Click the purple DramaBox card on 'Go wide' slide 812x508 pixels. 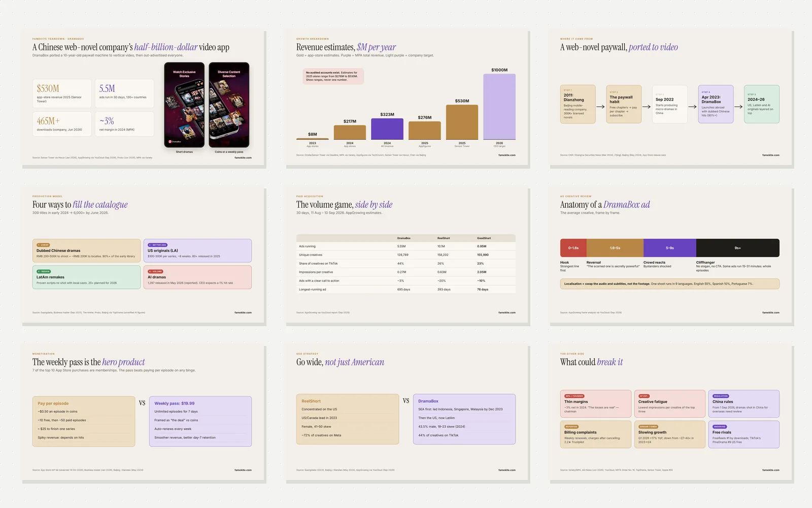click(x=464, y=419)
